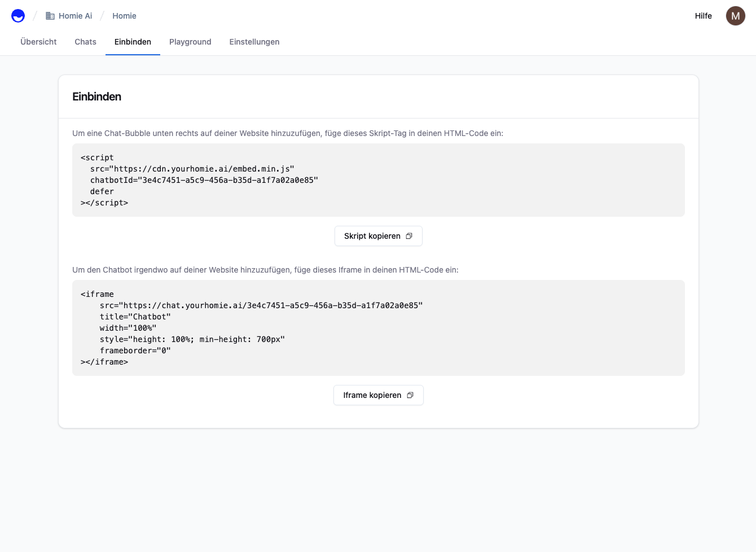The height and width of the screenshot is (552, 756).
Task: Click the Einbinden card heading
Action: [x=96, y=97]
